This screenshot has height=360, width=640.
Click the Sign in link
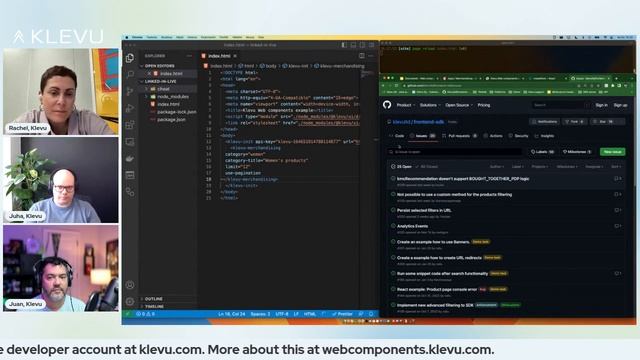pyautogui.click(x=601, y=105)
